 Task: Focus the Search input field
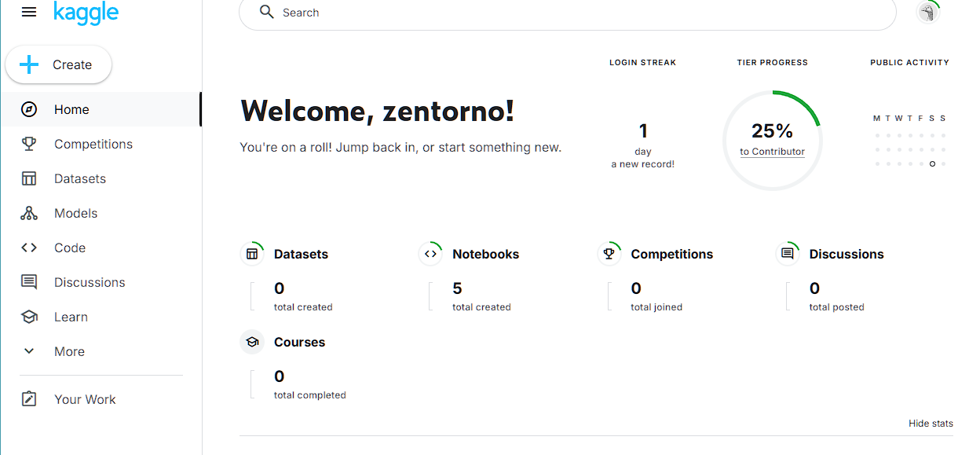(x=567, y=13)
